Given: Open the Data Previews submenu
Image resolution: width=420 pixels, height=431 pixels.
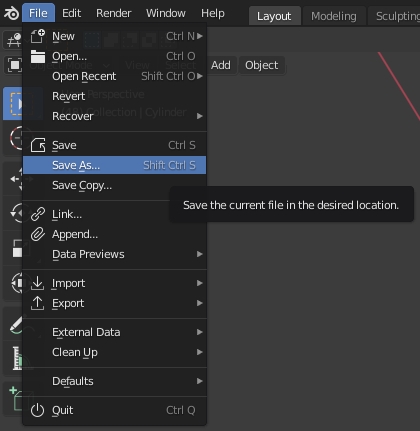Looking at the screenshot, I should pyautogui.click(x=114, y=254).
